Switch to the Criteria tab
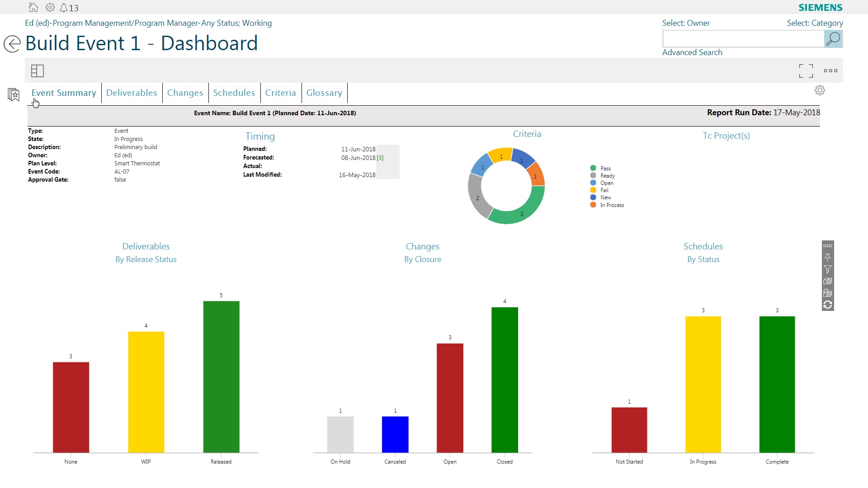 click(x=280, y=93)
